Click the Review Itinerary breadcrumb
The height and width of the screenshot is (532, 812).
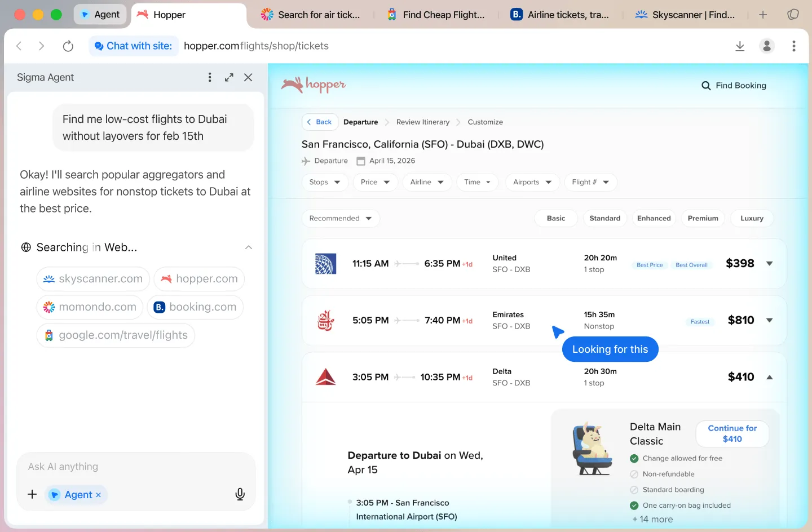tap(423, 122)
